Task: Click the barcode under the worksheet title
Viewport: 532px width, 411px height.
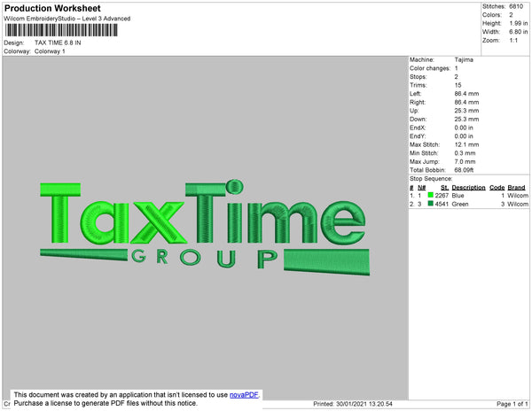Action: pyautogui.click(x=61, y=30)
